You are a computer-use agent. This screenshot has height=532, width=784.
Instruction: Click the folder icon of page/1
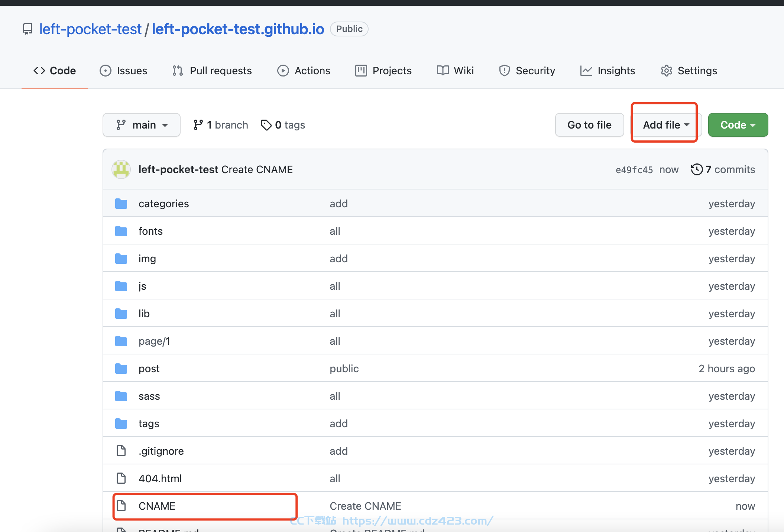point(121,341)
